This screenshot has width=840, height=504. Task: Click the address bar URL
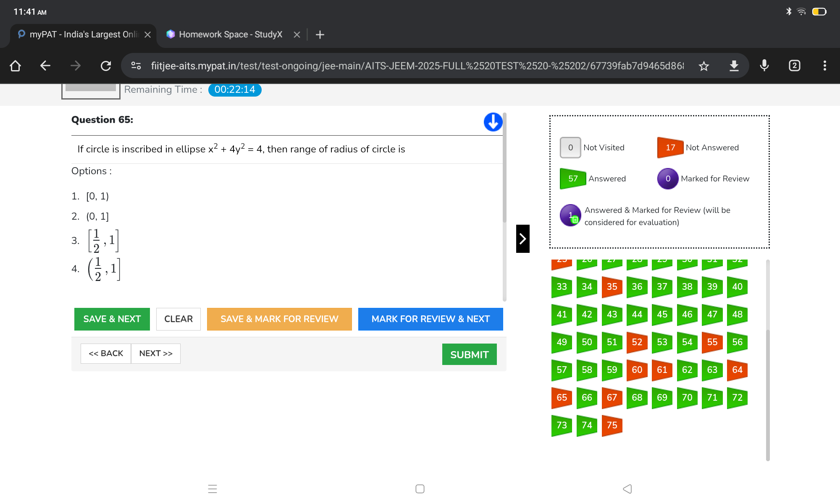click(x=417, y=66)
